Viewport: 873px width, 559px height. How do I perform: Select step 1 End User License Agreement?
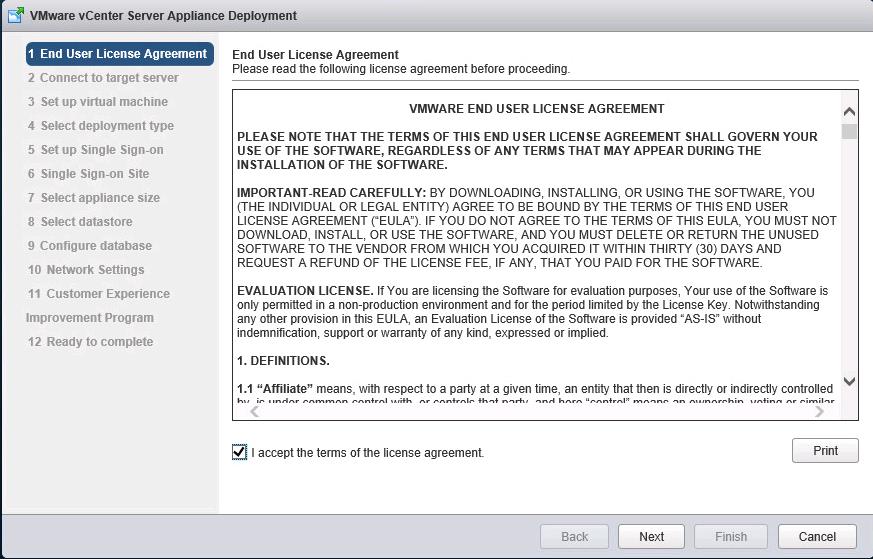tap(119, 54)
